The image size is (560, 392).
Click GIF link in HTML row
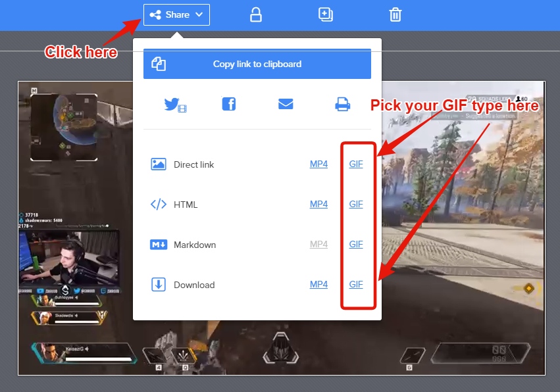pyautogui.click(x=356, y=204)
